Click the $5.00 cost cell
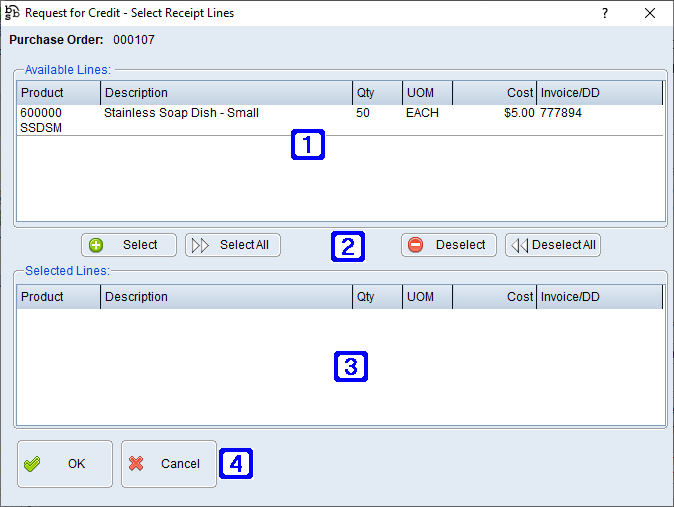 (518, 114)
